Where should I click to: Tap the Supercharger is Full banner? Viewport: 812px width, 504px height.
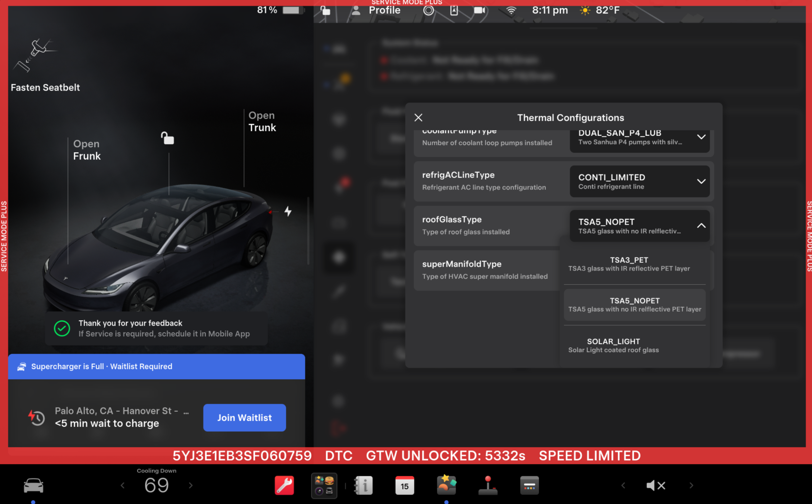pos(157,366)
